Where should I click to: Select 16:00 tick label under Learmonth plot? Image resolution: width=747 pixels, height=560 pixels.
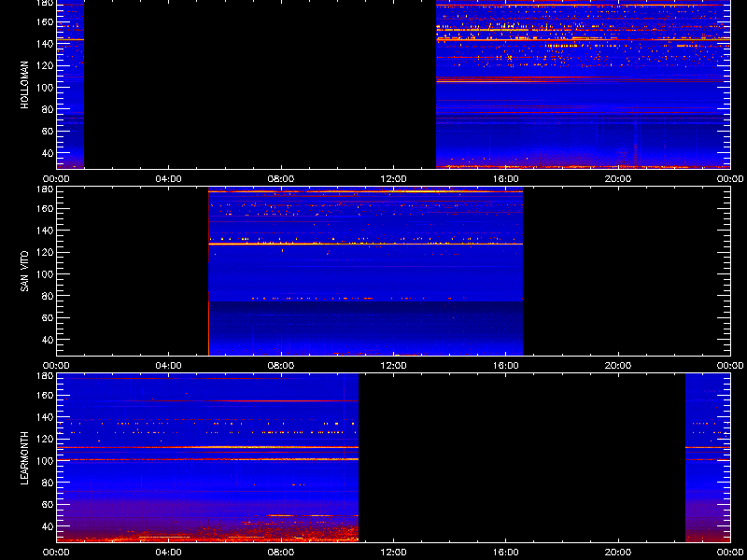click(506, 553)
